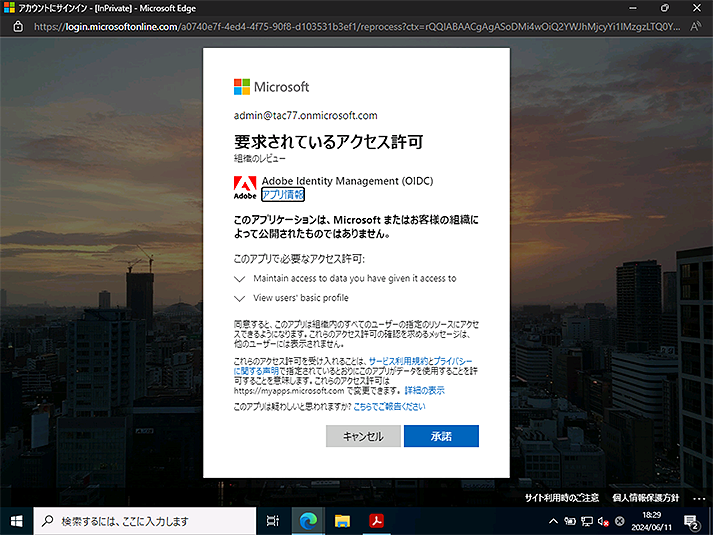Open Adobe Acrobat from taskbar
This screenshot has width=713, height=535.
tap(376, 521)
